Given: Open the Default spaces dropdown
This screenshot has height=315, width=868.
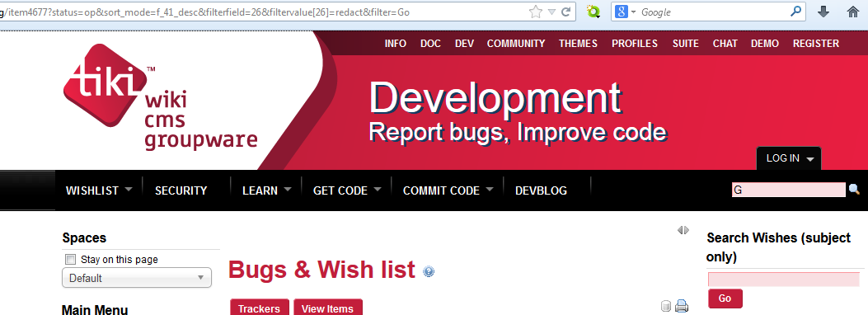Looking at the screenshot, I should [137, 278].
